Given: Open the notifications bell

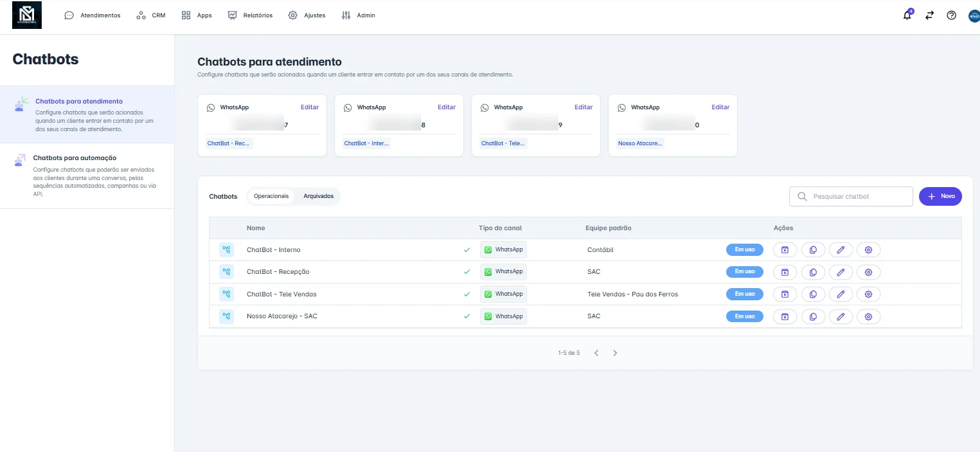Looking at the screenshot, I should (907, 15).
